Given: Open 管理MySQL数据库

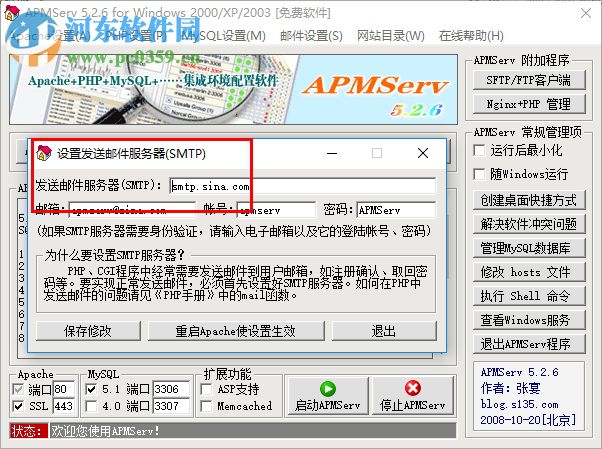Looking at the screenshot, I should (529, 248).
